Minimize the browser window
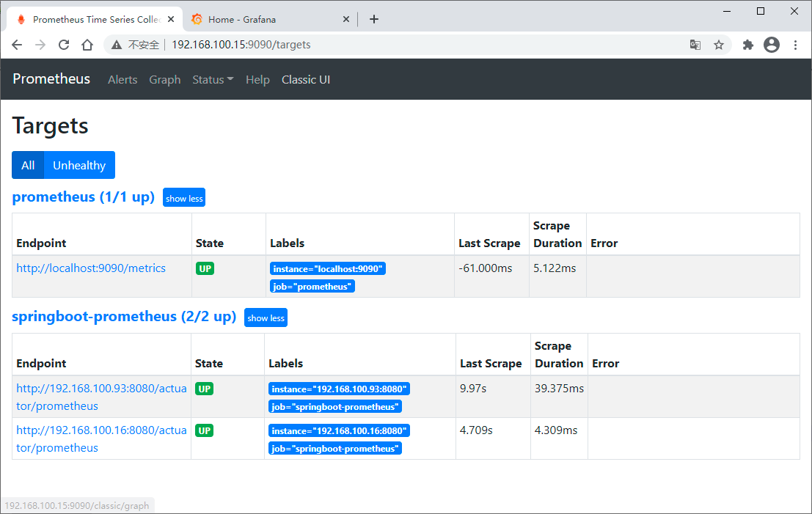This screenshot has height=514, width=812. [x=727, y=11]
